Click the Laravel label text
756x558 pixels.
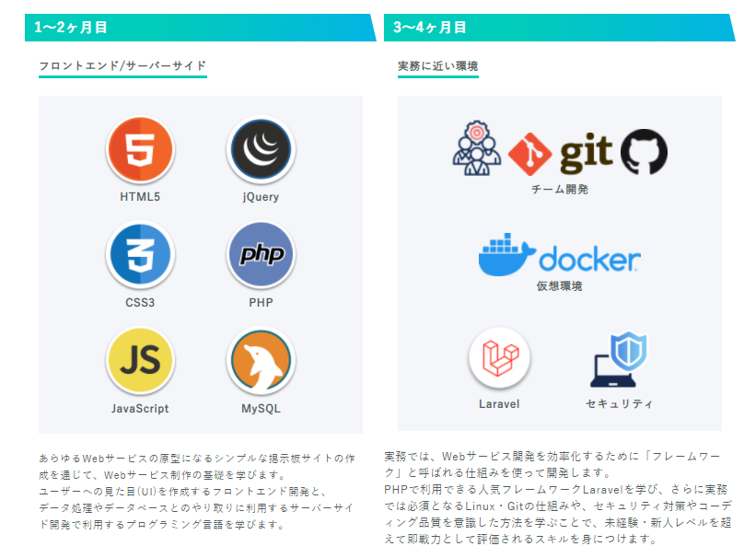pyautogui.click(x=499, y=404)
